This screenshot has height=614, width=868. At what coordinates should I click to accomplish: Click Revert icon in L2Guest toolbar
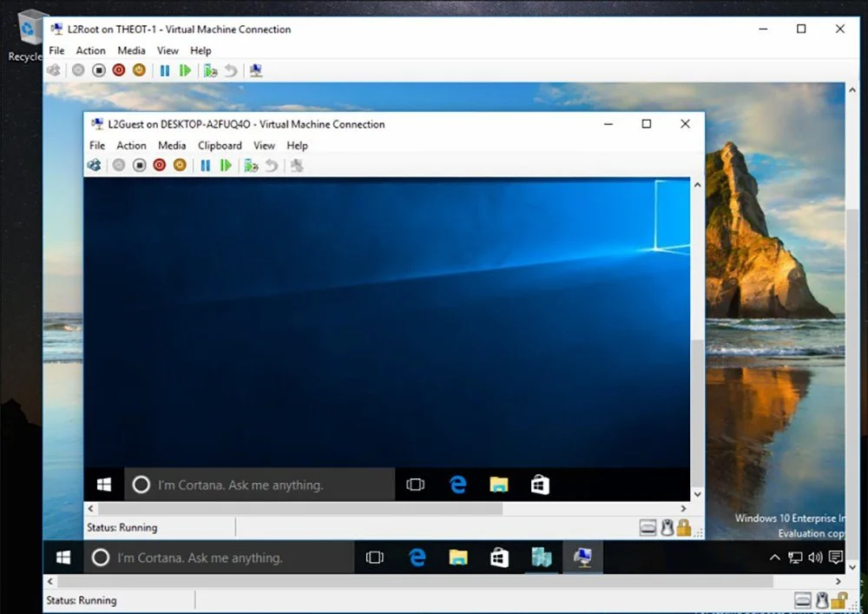pos(271,165)
